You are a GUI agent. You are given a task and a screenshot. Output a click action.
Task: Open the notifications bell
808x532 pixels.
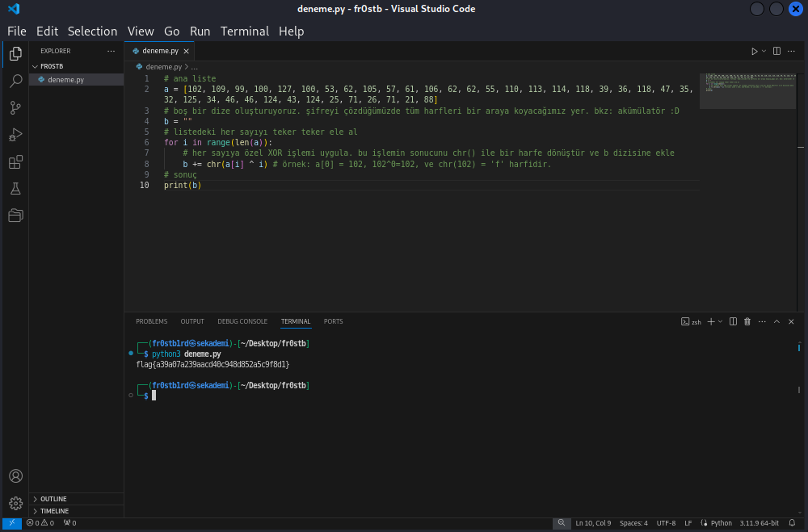click(x=792, y=523)
